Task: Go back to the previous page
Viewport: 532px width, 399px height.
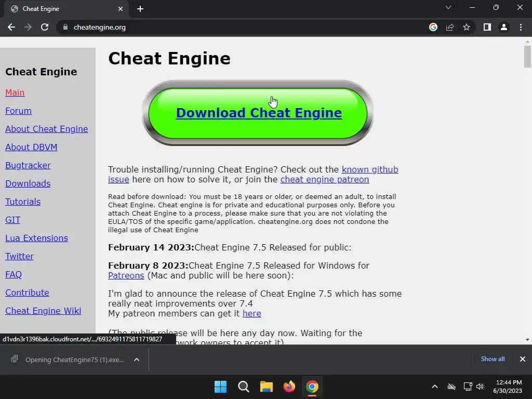Action: point(11,27)
